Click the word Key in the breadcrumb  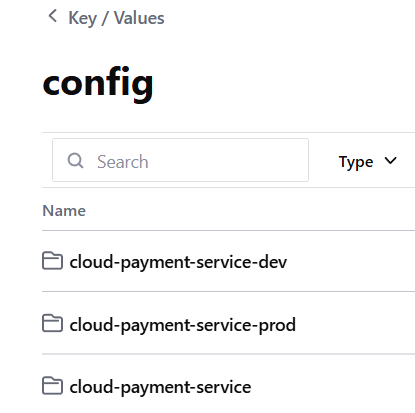[82, 18]
